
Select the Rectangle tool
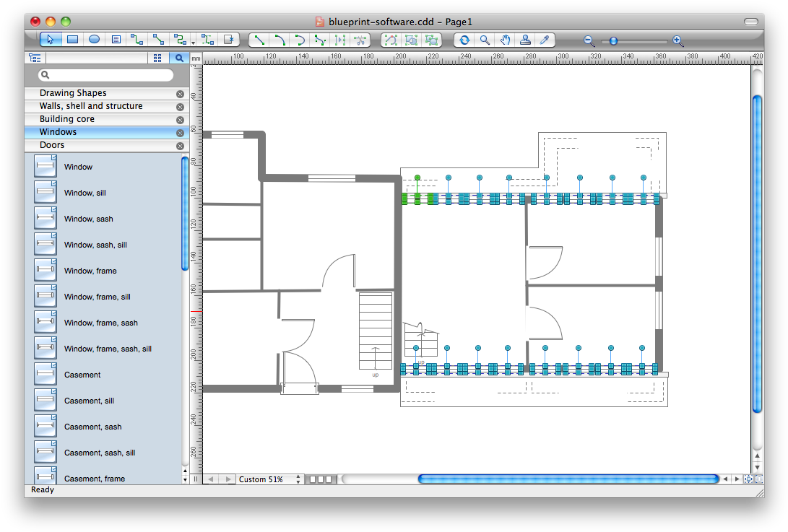[x=72, y=40]
